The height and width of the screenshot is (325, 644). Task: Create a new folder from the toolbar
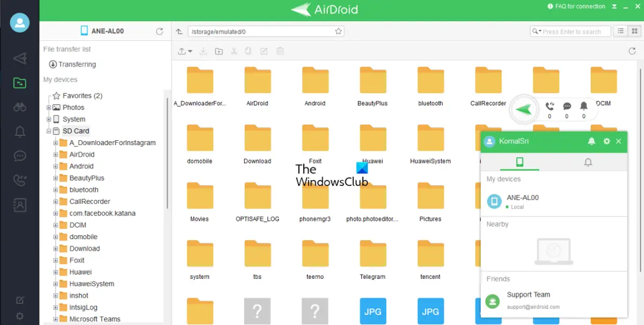(218, 51)
